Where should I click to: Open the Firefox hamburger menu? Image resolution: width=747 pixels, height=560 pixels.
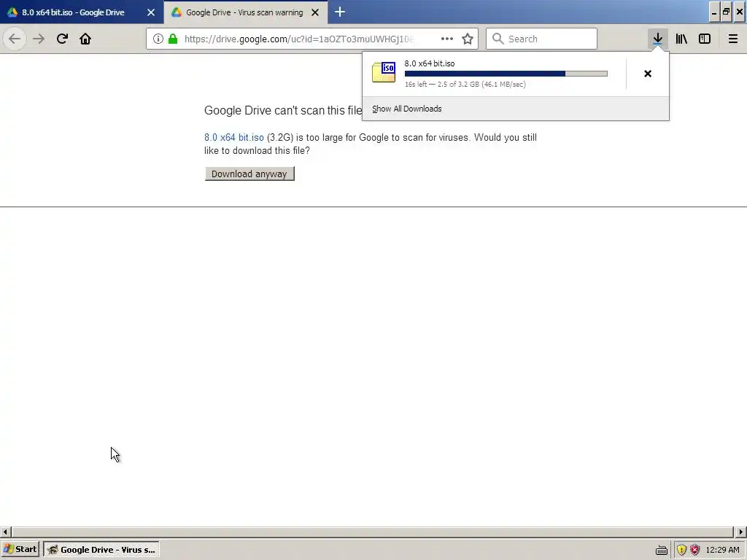click(732, 39)
